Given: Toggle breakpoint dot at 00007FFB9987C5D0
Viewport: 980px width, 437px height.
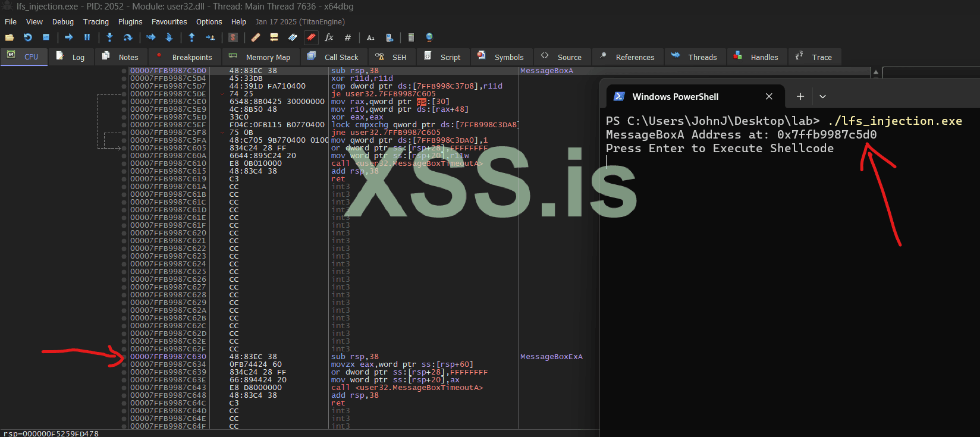Looking at the screenshot, I should 124,71.
